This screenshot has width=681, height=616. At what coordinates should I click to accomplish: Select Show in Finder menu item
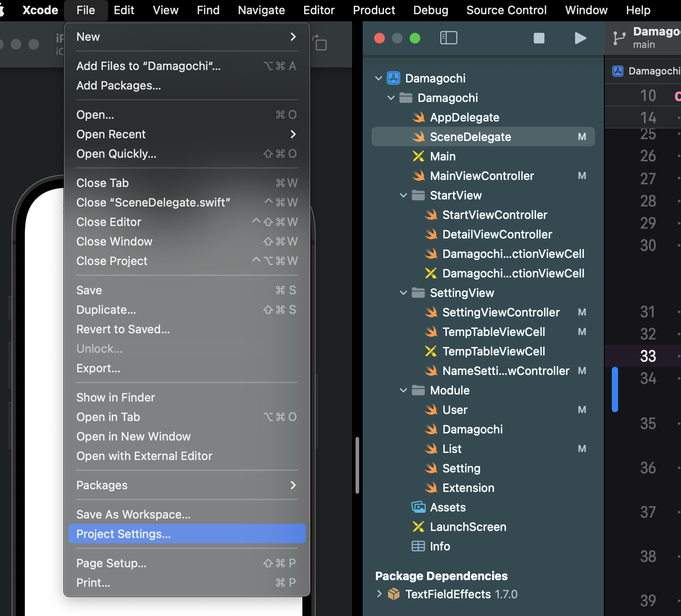click(x=187, y=398)
